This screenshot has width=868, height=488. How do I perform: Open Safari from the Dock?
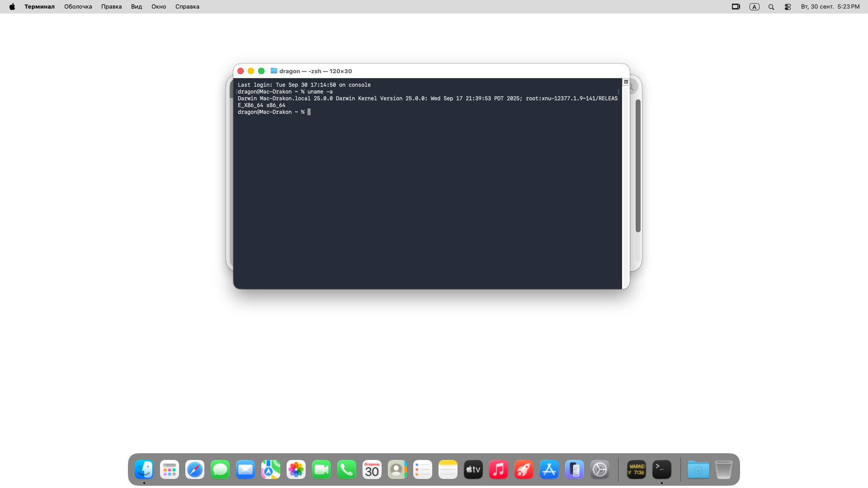tap(195, 469)
